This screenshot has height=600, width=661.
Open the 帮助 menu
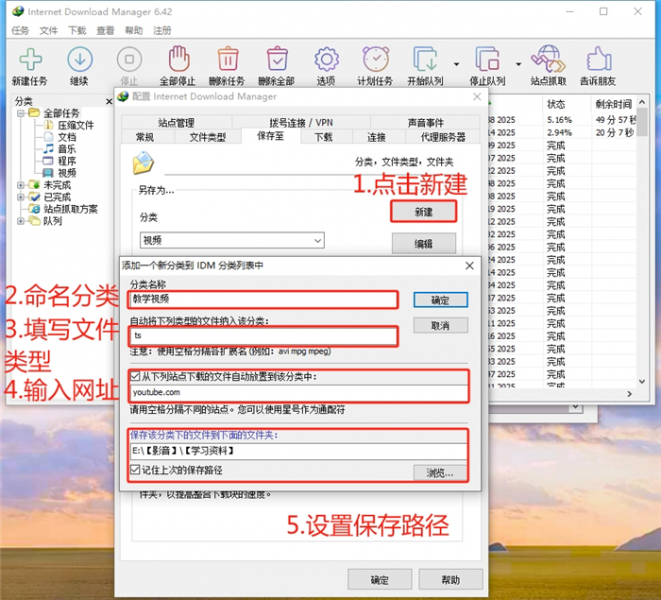(x=134, y=30)
